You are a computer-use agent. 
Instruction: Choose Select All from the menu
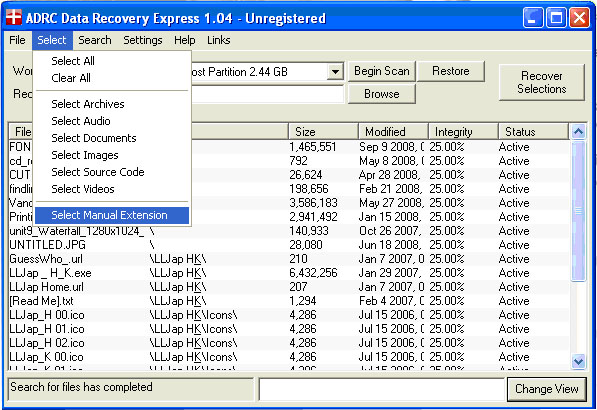(x=112, y=61)
